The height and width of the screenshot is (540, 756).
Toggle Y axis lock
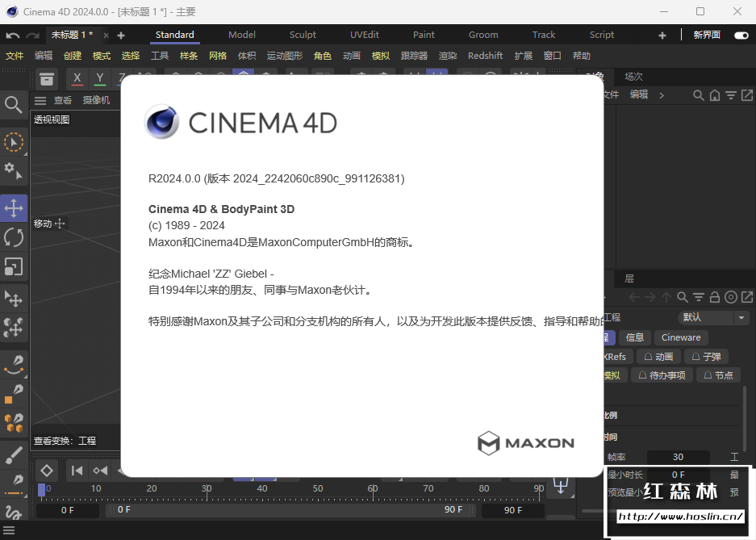click(100, 78)
